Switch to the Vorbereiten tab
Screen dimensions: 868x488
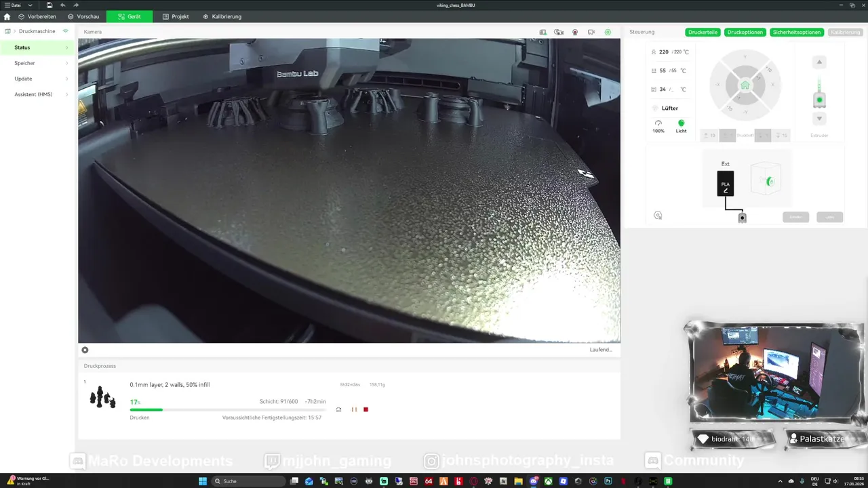pos(37,16)
